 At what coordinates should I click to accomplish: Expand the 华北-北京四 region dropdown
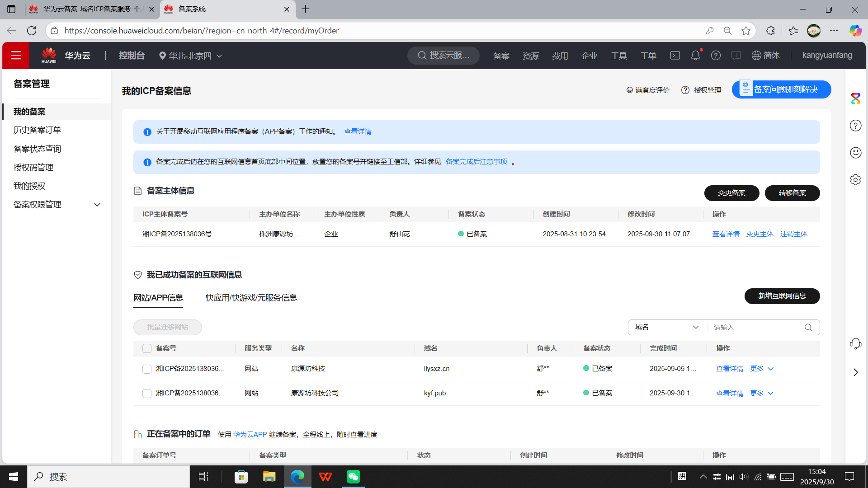tap(191, 56)
